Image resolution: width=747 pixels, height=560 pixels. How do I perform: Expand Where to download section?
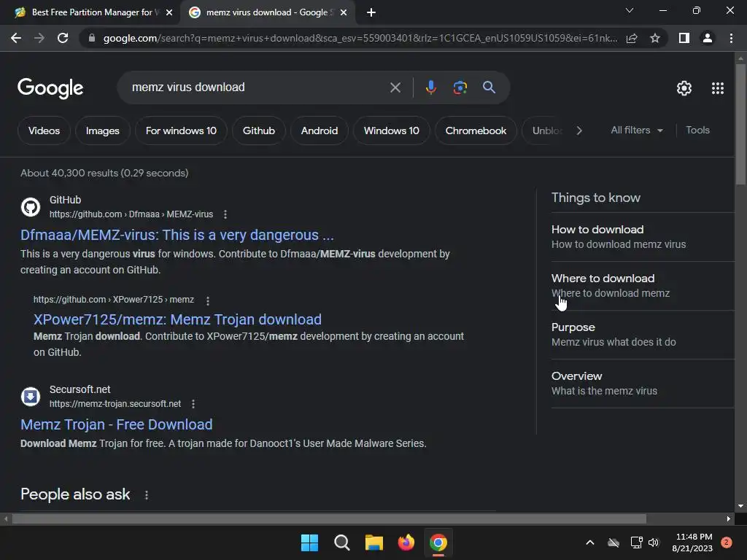[x=643, y=286]
